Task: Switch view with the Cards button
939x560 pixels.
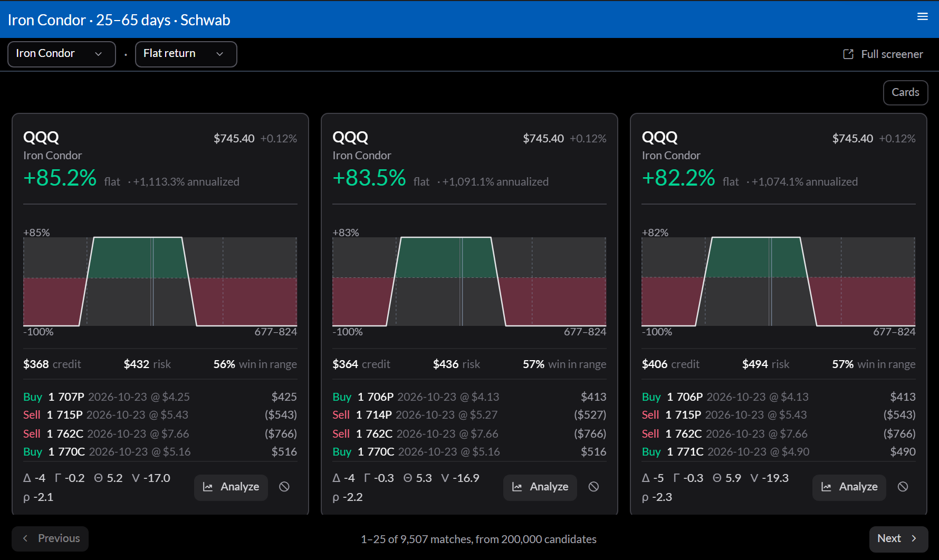Action: point(906,93)
